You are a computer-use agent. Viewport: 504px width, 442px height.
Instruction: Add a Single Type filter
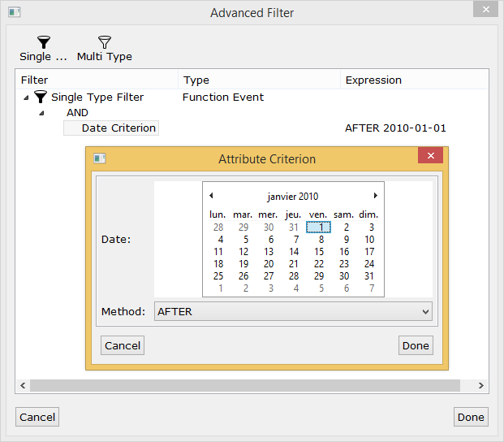point(43,49)
